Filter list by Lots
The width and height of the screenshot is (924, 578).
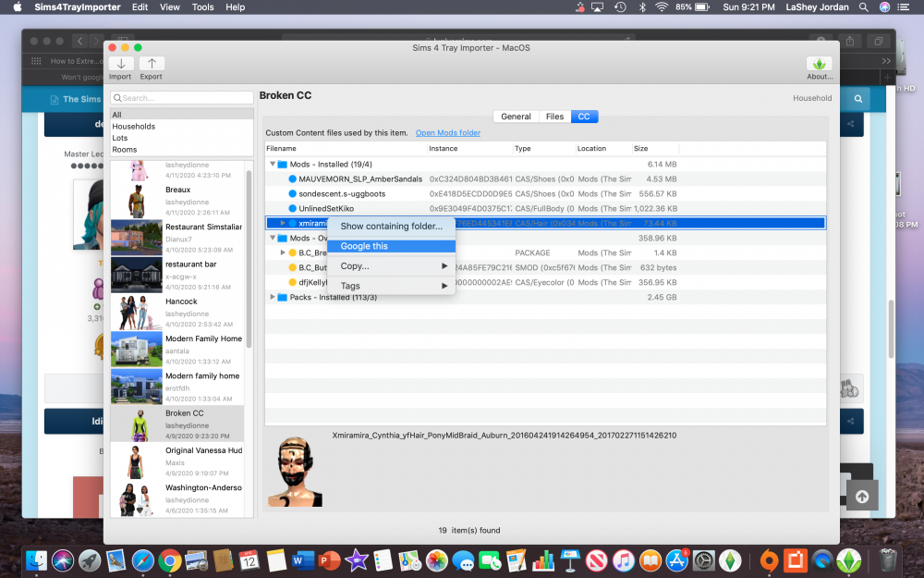click(x=181, y=138)
